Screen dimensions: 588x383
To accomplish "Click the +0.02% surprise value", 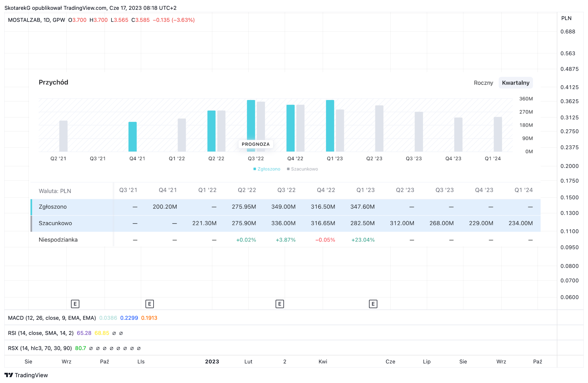I will (246, 240).
